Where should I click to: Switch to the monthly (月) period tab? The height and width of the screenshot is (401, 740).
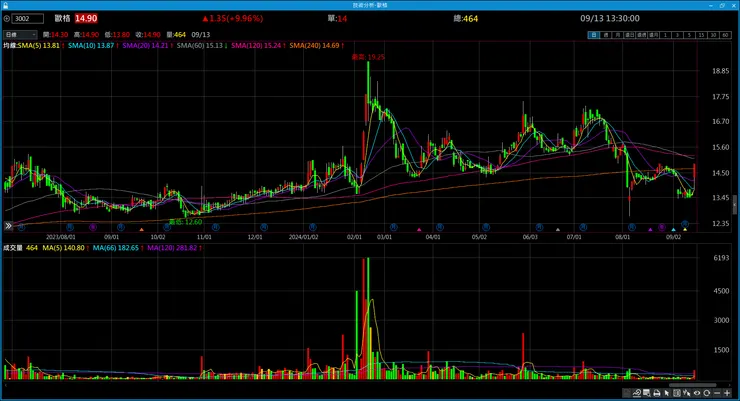[x=618, y=35]
